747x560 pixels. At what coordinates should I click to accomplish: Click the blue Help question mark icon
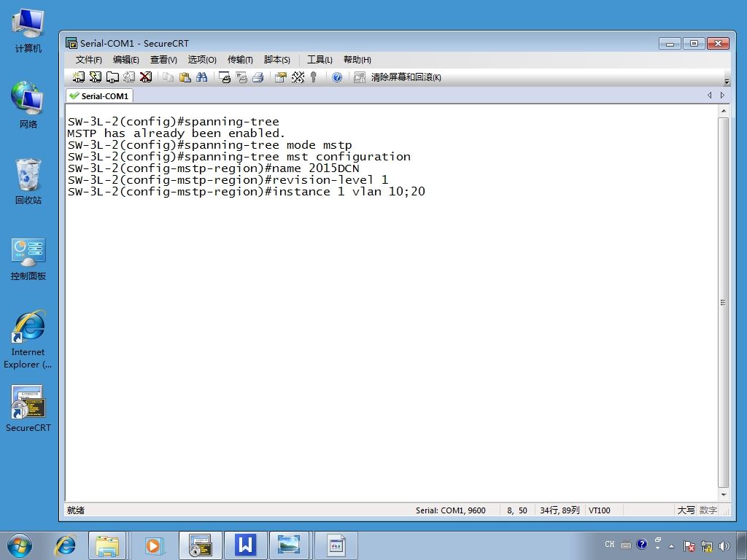(x=337, y=77)
